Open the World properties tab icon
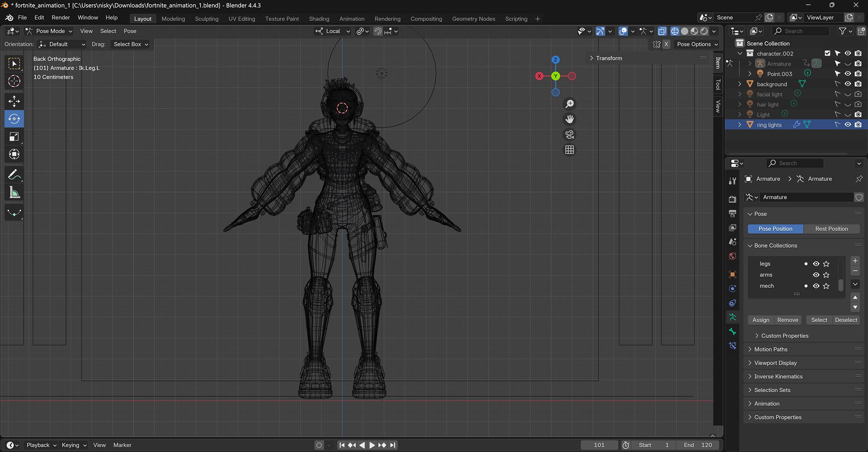Viewport: 868px width, 452px height. click(x=732, y=256)
